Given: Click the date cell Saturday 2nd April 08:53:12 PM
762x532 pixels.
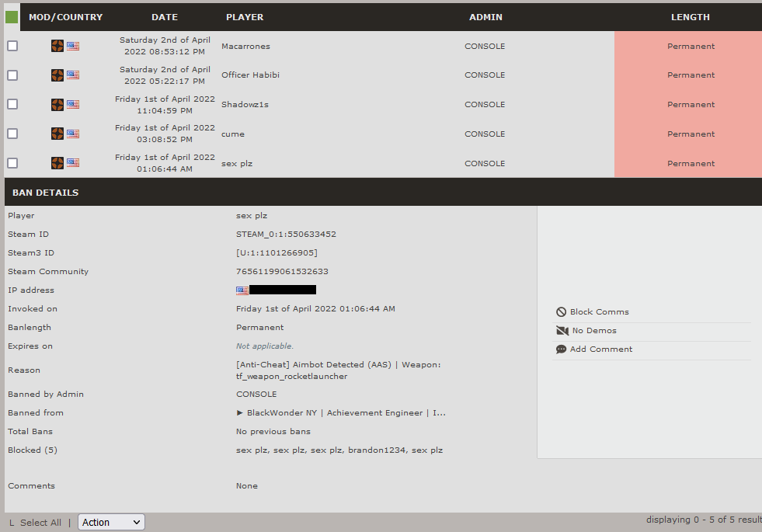Looking at the screenshot, I should point(165,46).
